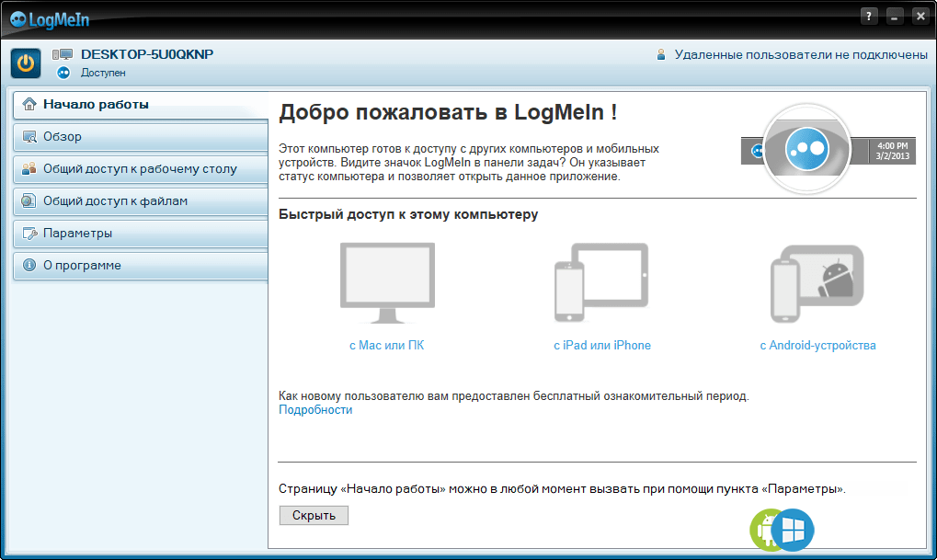Open the О программе section
This screenshot has width=937, height=560.
point(141,266)
